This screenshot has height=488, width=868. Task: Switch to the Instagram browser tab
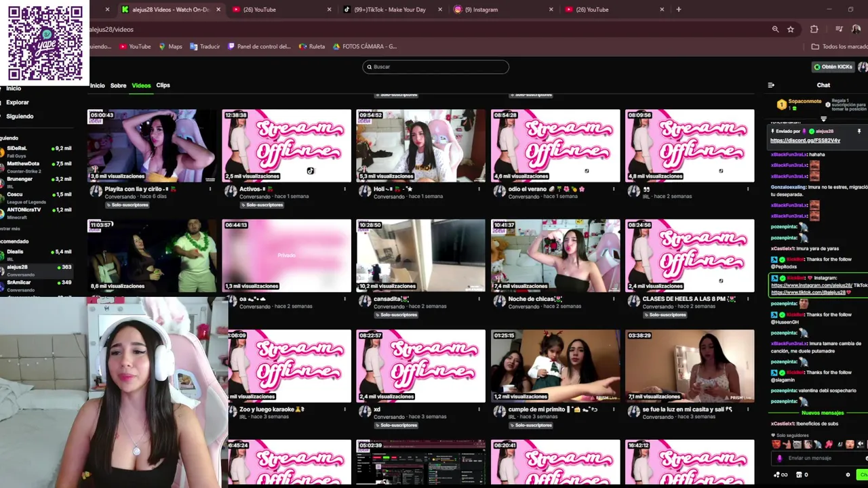coord(502,9)
